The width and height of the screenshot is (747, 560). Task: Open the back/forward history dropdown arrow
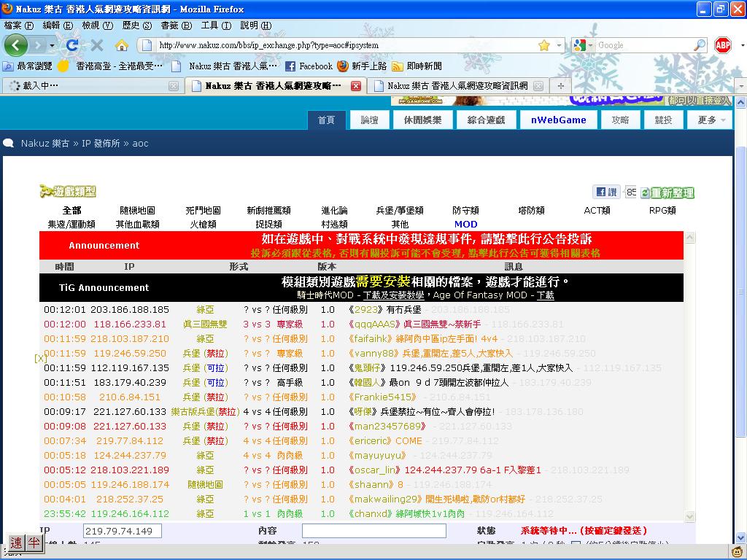coord(52,46)
